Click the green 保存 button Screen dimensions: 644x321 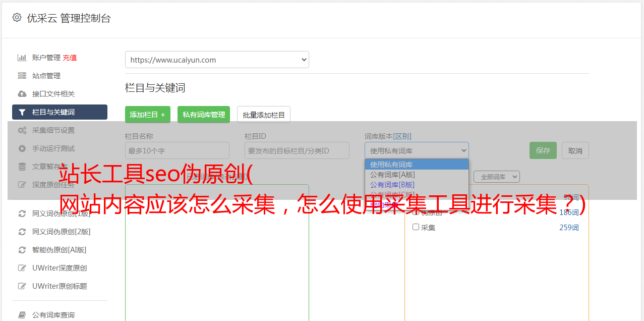click(x=543, y=150)
